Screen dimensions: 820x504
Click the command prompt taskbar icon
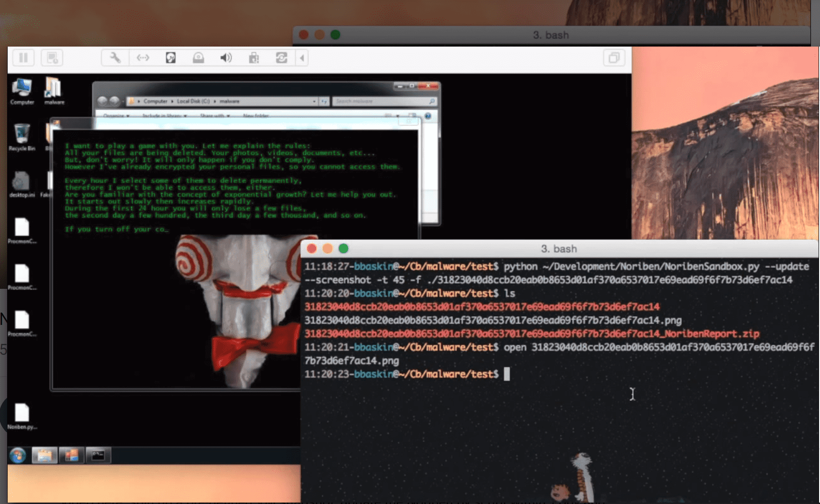pyautogui.click(x=98, y=456)
